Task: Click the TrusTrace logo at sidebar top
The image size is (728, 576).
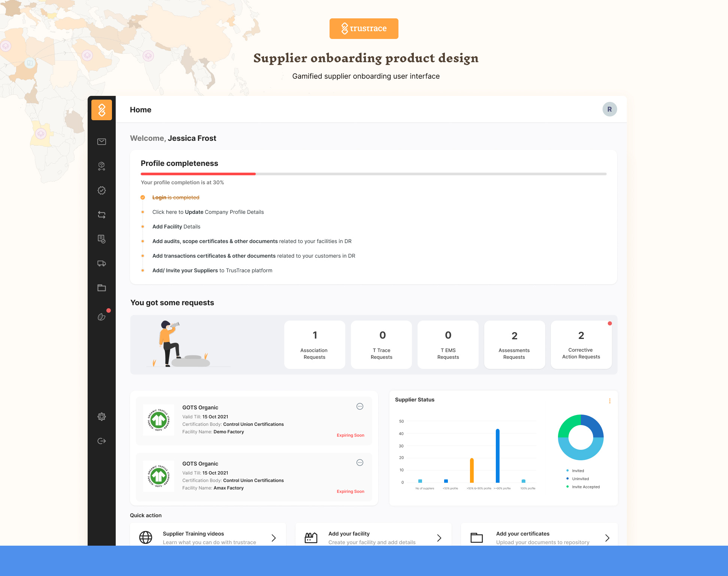Action: point(101,109)
